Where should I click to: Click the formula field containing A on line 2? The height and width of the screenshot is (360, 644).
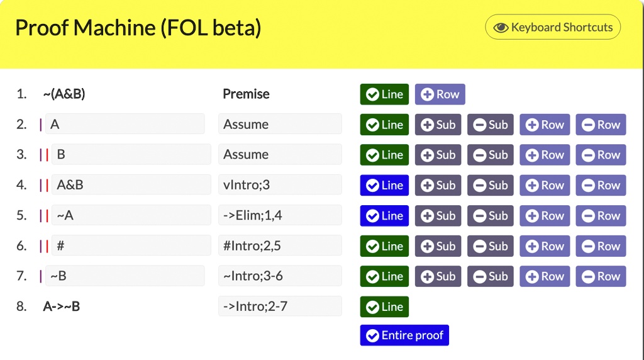[x=125, y=124]
